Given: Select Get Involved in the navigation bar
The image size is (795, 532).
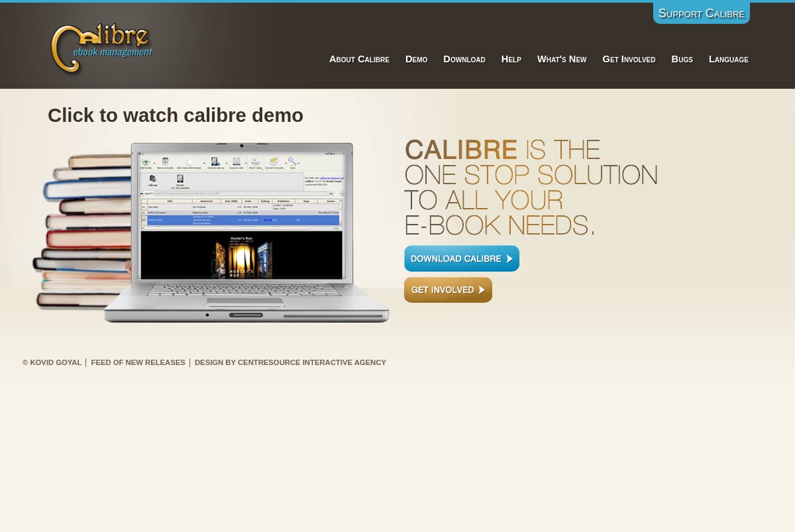Looking at the screenshot, I should pos(629,59).
